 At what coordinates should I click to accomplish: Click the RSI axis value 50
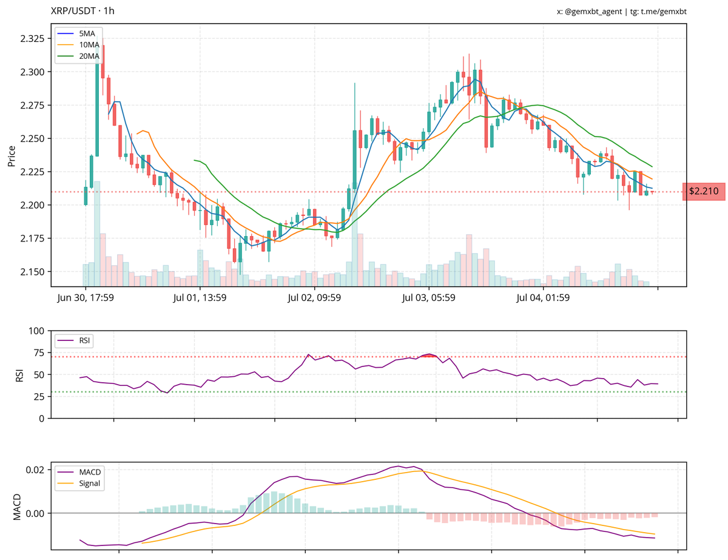click(39, 375)
